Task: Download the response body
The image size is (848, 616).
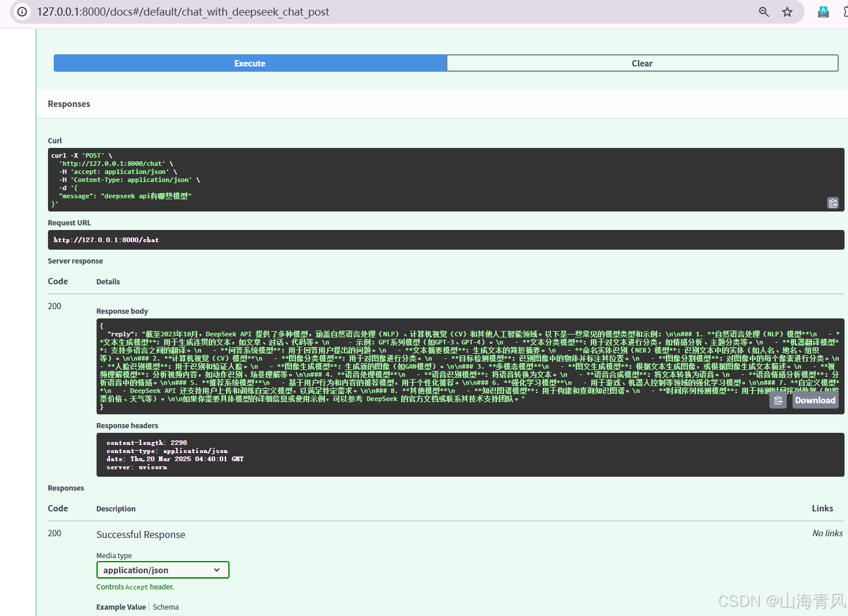Action: pos(815,400)
